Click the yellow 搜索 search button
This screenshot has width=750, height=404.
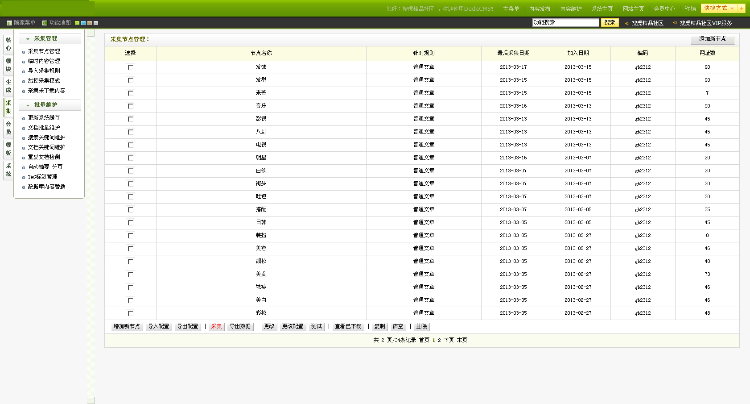(609, 22)
